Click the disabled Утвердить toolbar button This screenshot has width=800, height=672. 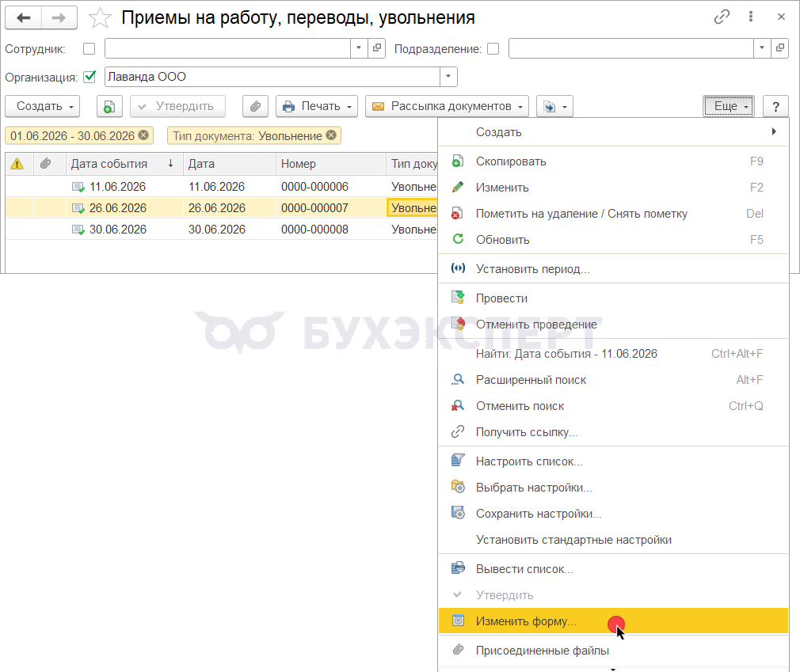point(177,107)
